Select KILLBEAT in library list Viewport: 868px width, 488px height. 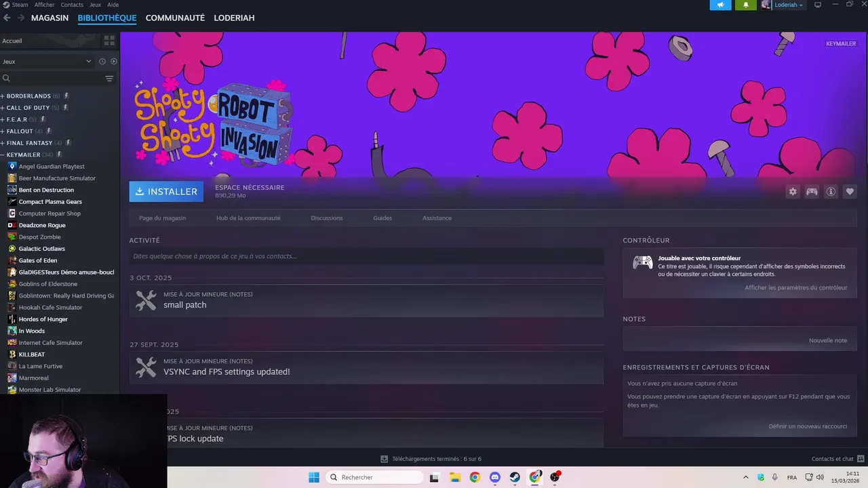31,354
